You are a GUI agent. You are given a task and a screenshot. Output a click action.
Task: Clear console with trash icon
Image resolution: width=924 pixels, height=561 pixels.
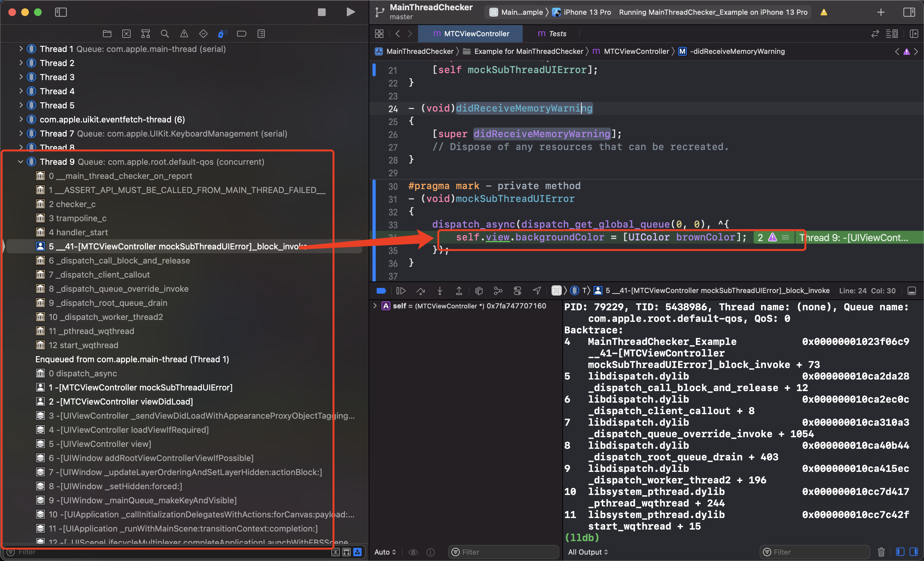[x=881, y=552]
